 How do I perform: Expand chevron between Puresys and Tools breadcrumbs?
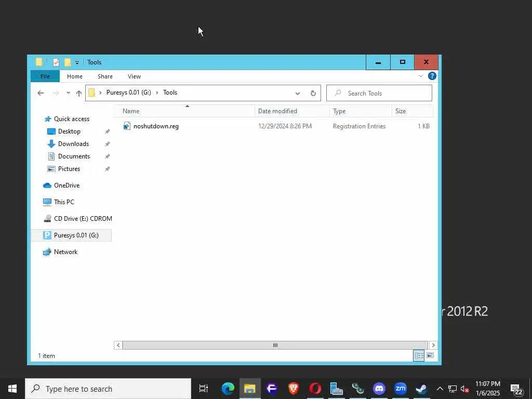(157, 92)
